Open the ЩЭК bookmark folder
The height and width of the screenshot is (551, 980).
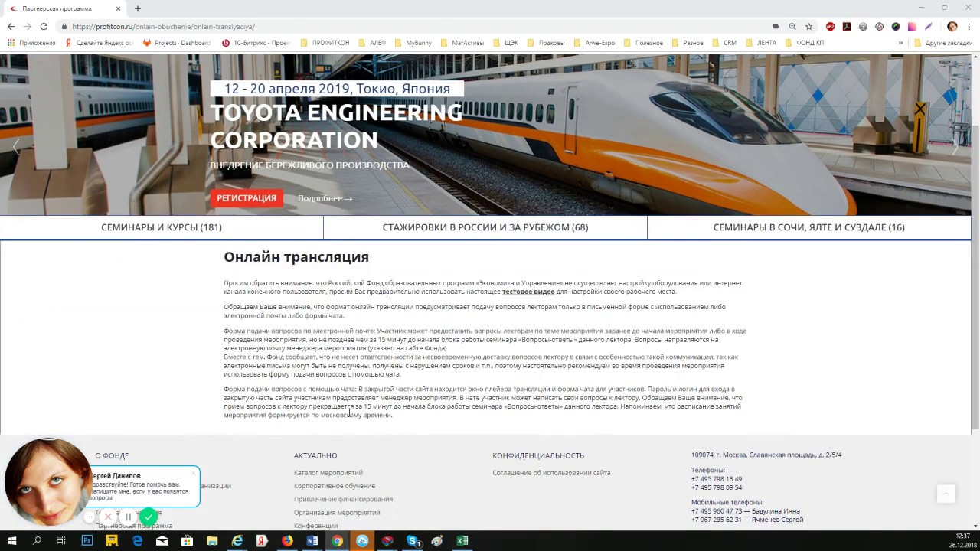tap(506, 43)
